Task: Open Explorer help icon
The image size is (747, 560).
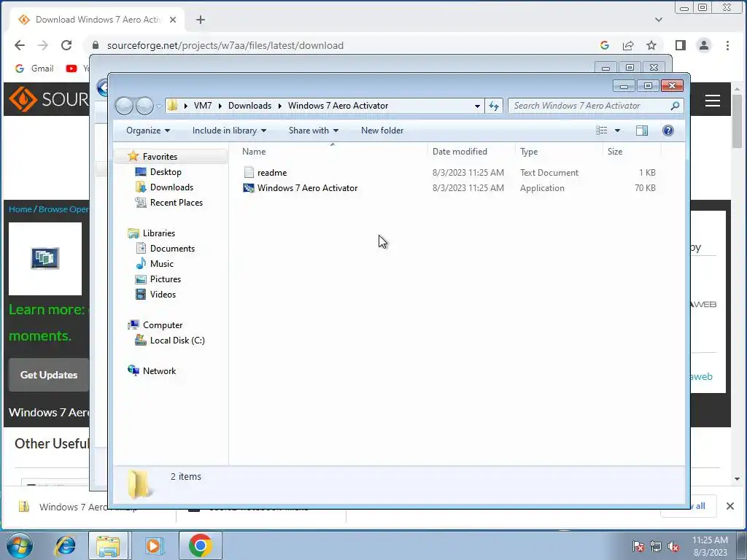Action: tap(668, 131)
